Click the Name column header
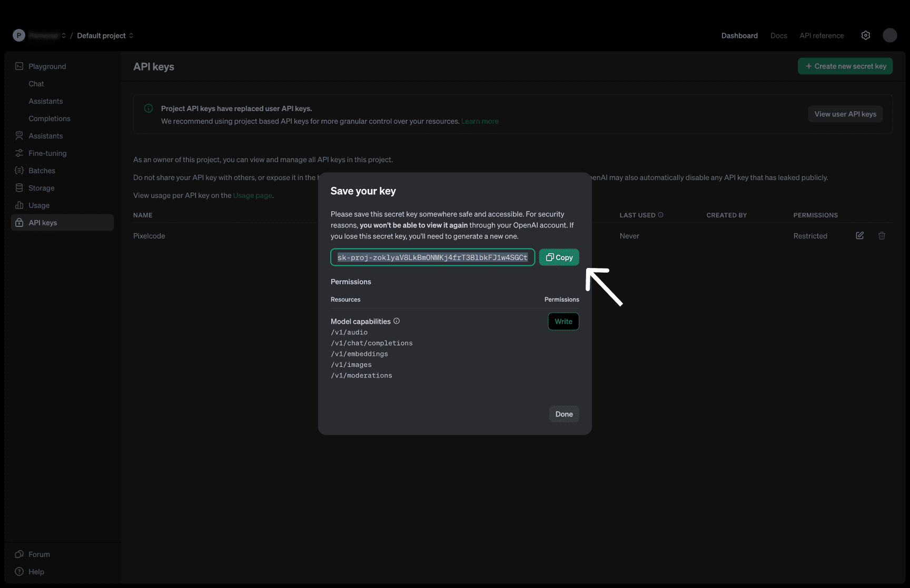The width and height of the screenshot is (910, 588). 143,215
